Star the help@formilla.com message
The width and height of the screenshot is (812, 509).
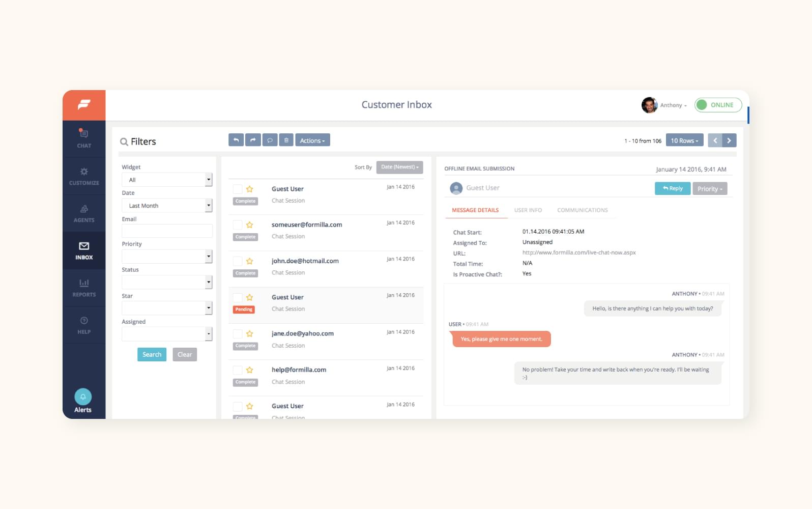click(x=250, y=370)
